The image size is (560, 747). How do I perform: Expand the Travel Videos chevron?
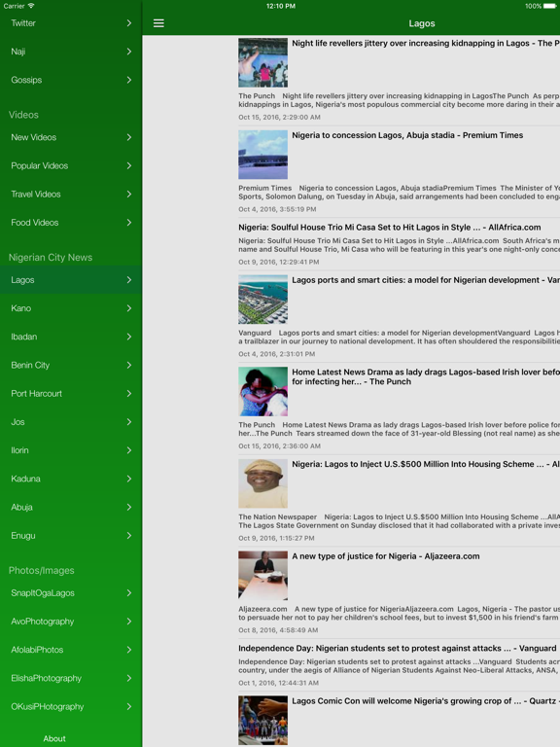tap(129, 194)
